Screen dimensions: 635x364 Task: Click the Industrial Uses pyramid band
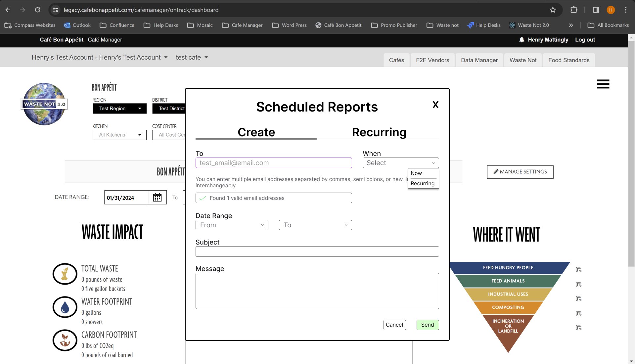coord(508,294)
